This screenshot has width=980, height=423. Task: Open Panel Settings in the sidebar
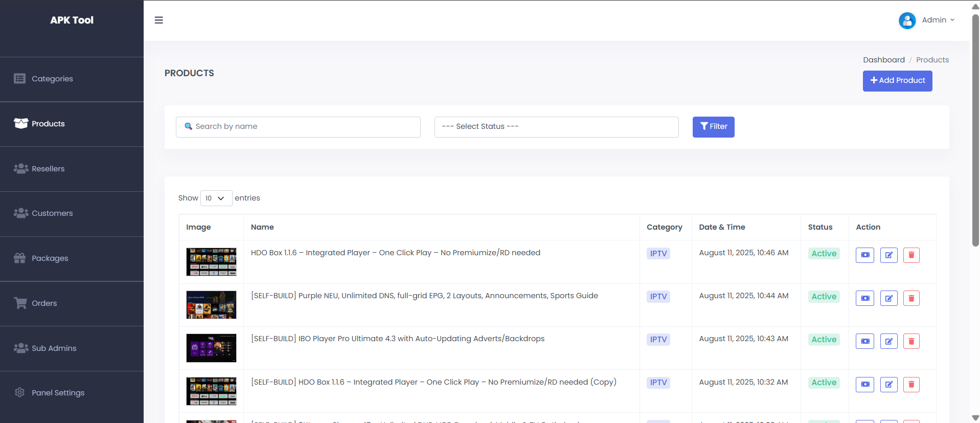[x=72, y=393]
